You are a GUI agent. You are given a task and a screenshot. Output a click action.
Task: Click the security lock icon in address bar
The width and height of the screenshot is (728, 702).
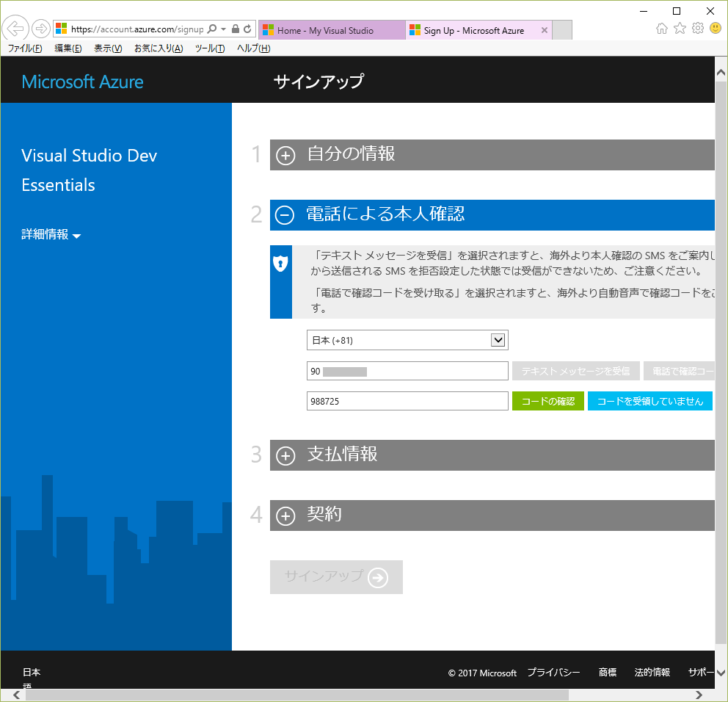pyautogui.click(x=236, y=29)
